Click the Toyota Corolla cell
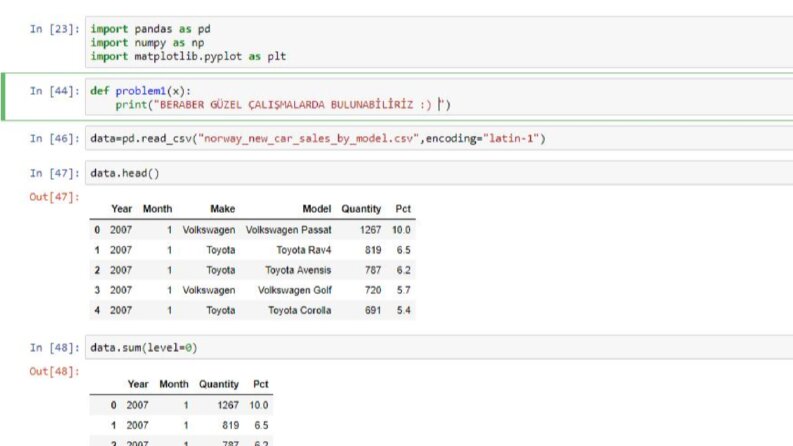793x446 pixels. (x=300, y=310)
